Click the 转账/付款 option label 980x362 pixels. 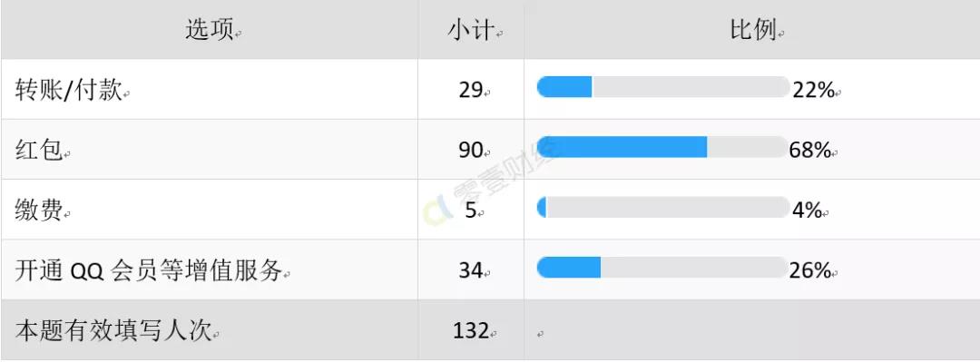[x=69, y=91]
